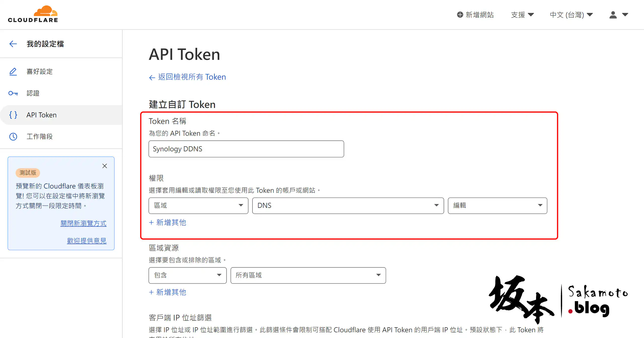The height and width of the screenshot is (338, 644).
Task: Open the DNS permission dropdown
Action: (x=348, y=205)
